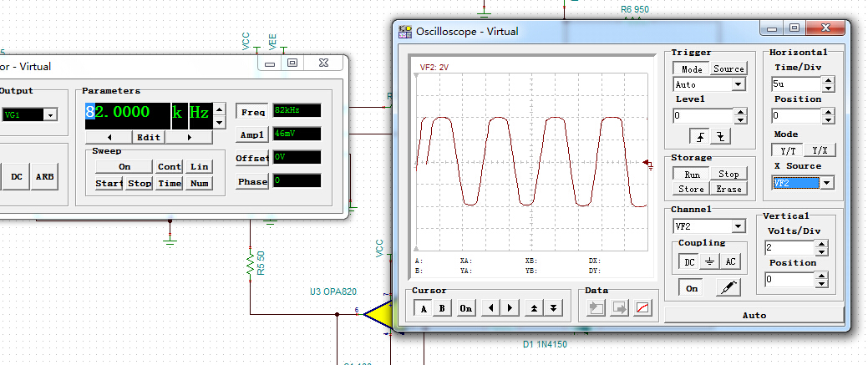Select cursor A toggle
Screen dimensions: 868x365
click(x=424, y=308)
